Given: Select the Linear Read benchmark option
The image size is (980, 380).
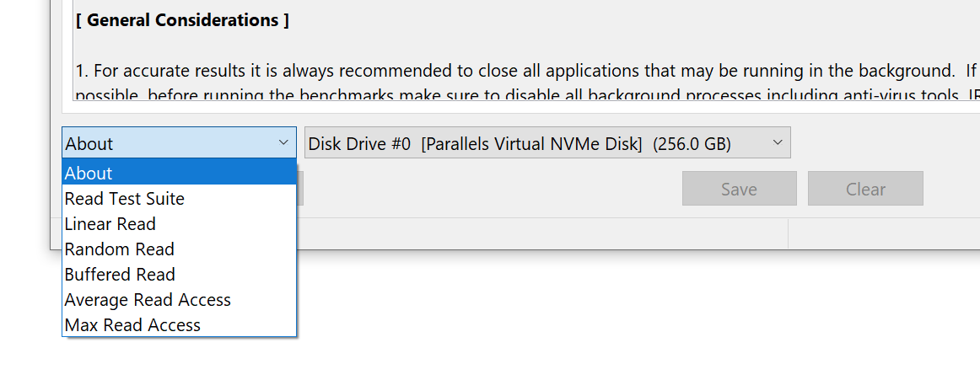Looking at the screenshot, I should (x=179, y=223).
